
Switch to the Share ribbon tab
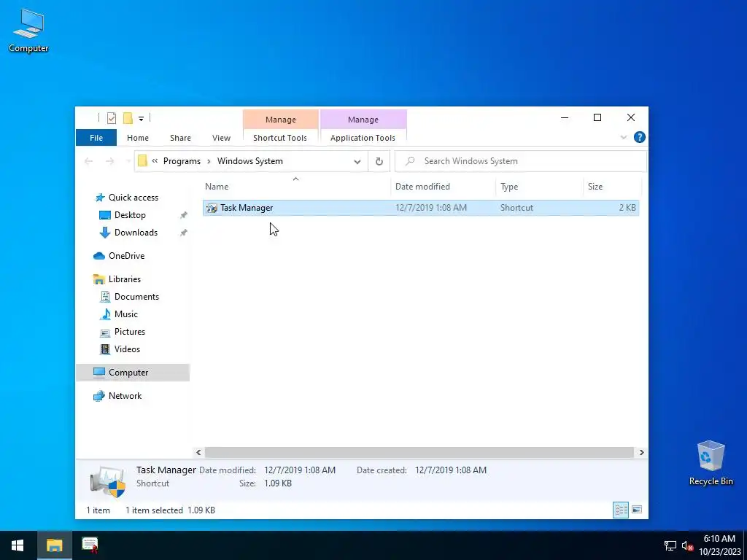tap(180, 138)
